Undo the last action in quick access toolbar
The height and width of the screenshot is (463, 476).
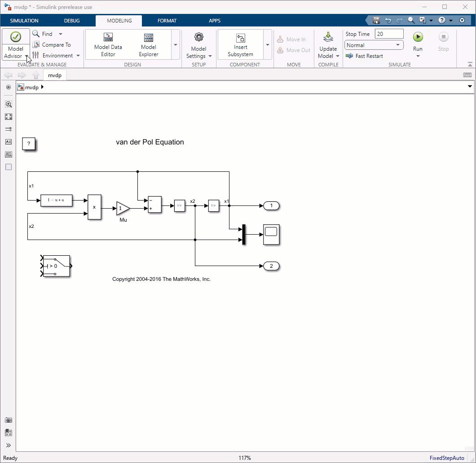(x=388, y=20)
